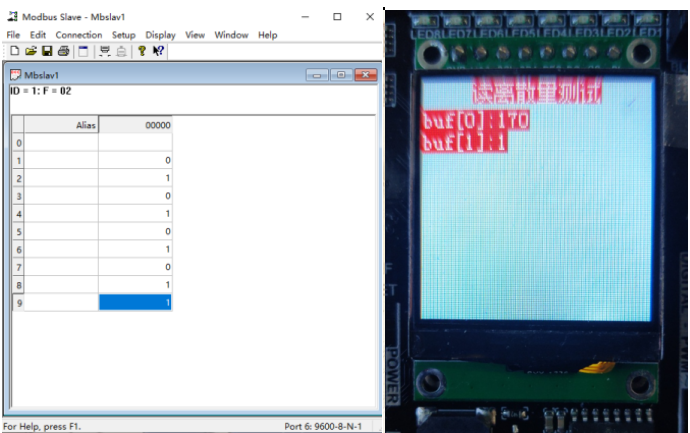Maximize the Mbslav1 child window

tap(341, 75)
